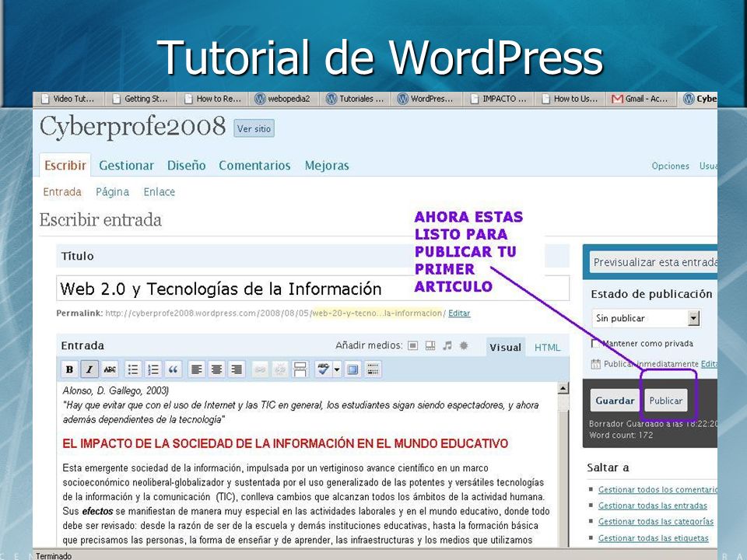The image size is (747, 560).
Task: Insert the More tag break
Action: coord(300,369)
